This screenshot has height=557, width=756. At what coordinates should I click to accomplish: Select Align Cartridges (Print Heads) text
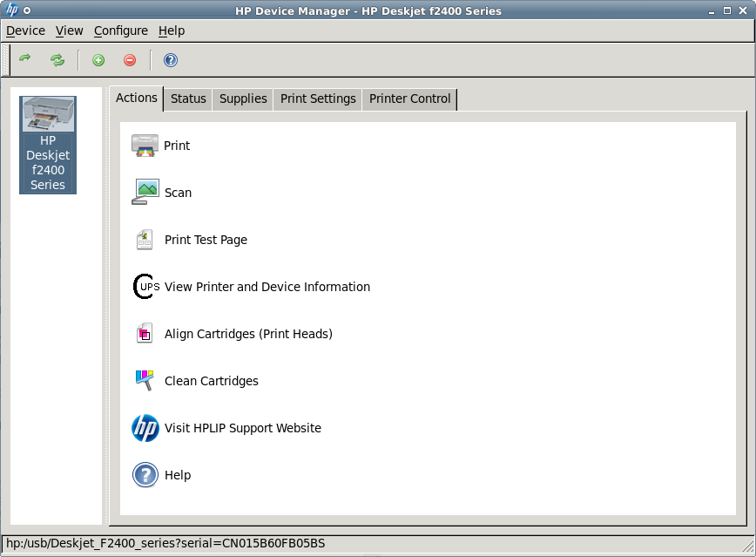point(249,334)
